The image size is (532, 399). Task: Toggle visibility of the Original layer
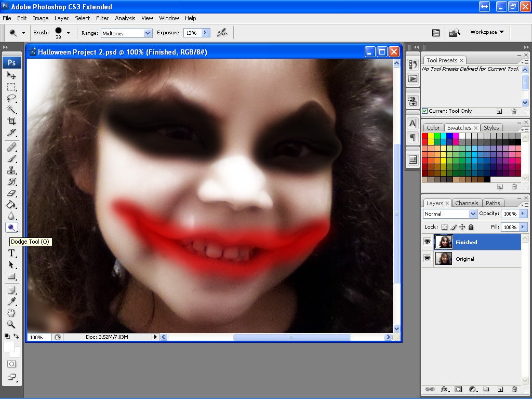(428, 259)
